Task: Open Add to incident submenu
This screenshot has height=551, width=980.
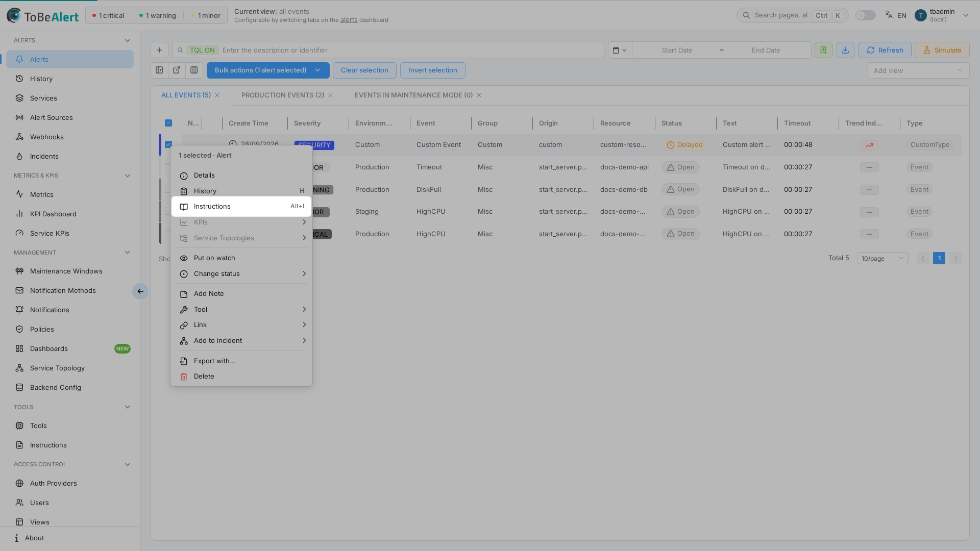Action: 241,341
